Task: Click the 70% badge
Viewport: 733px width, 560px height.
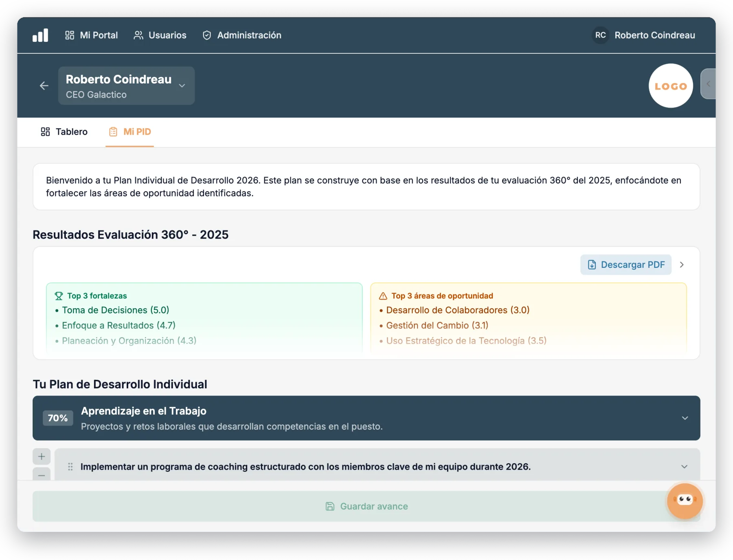Action: point(58,418)
